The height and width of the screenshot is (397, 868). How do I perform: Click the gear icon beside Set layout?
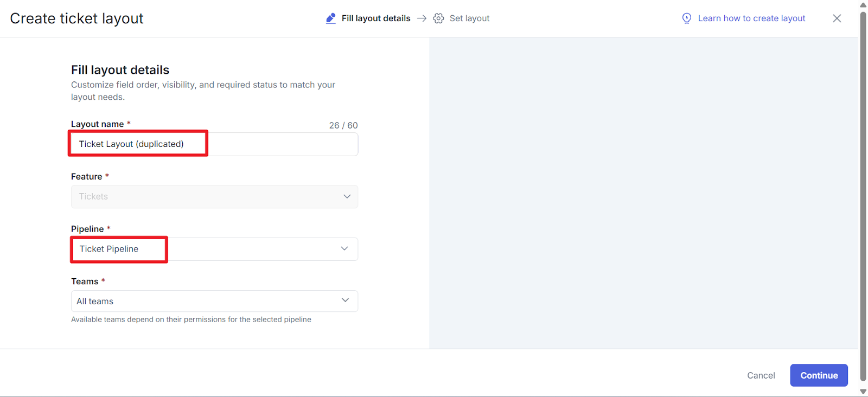438,18
